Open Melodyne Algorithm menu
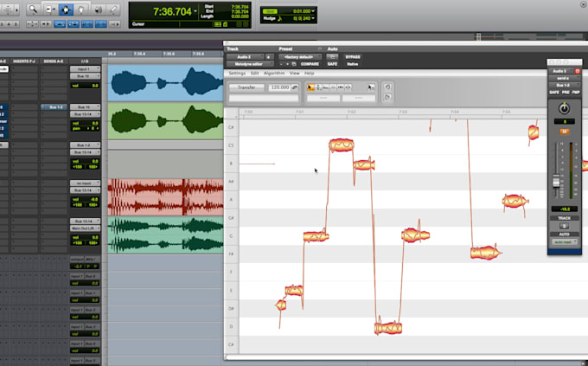588x366 pixels. 274,74
